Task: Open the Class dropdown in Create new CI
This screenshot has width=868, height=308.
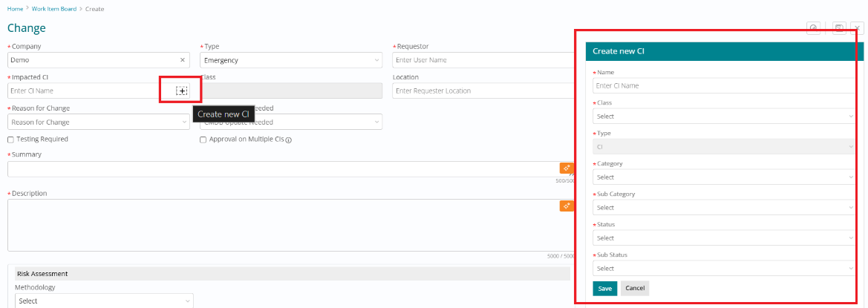Action: point(723,117)
